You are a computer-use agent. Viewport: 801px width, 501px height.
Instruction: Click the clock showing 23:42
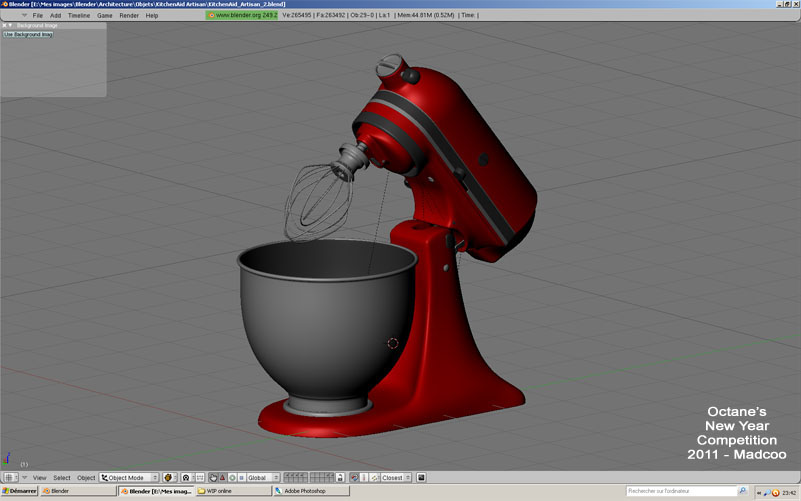[x=789, y=493]
